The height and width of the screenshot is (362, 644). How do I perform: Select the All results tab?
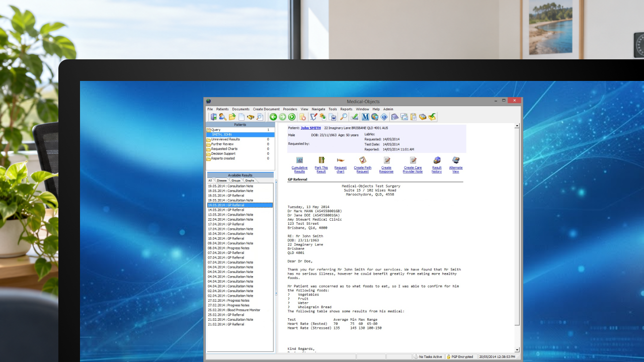210,180
